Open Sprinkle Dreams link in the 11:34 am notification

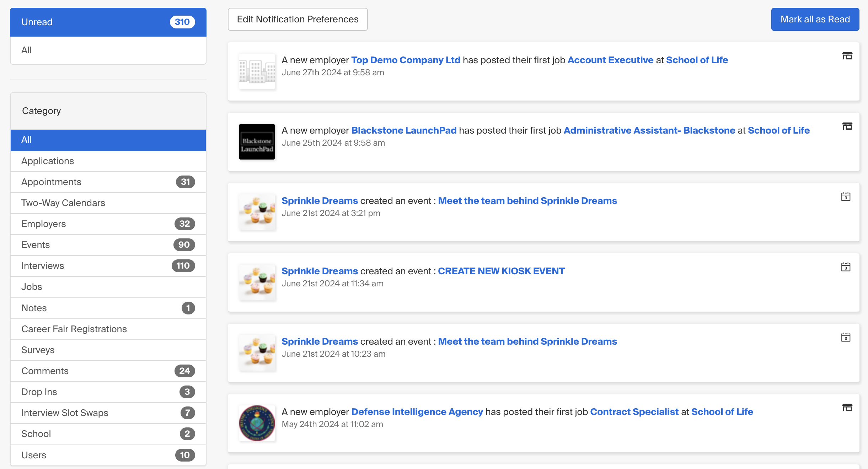tap(320, 271)
